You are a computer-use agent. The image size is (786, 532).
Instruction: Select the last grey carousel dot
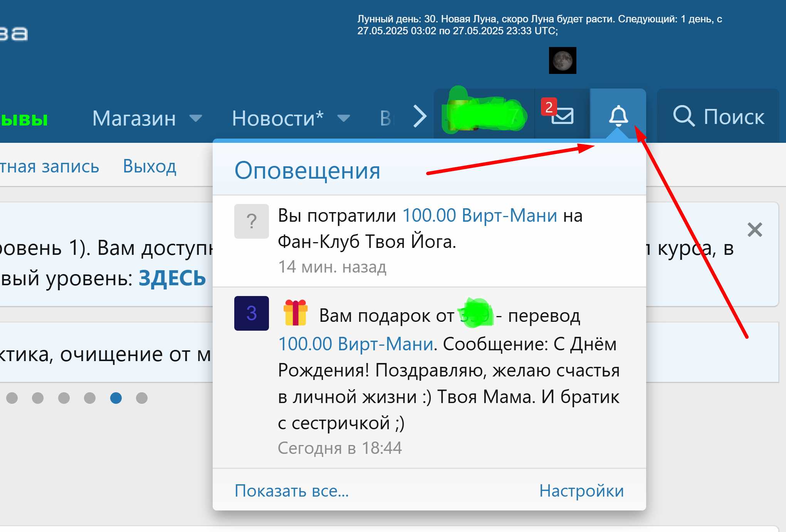pos(142,398)
